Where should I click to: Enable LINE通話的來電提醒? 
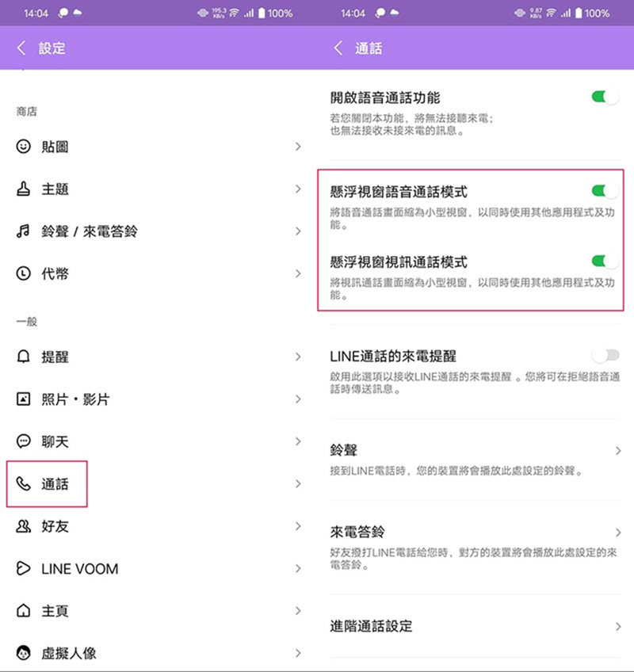(605, 355)
